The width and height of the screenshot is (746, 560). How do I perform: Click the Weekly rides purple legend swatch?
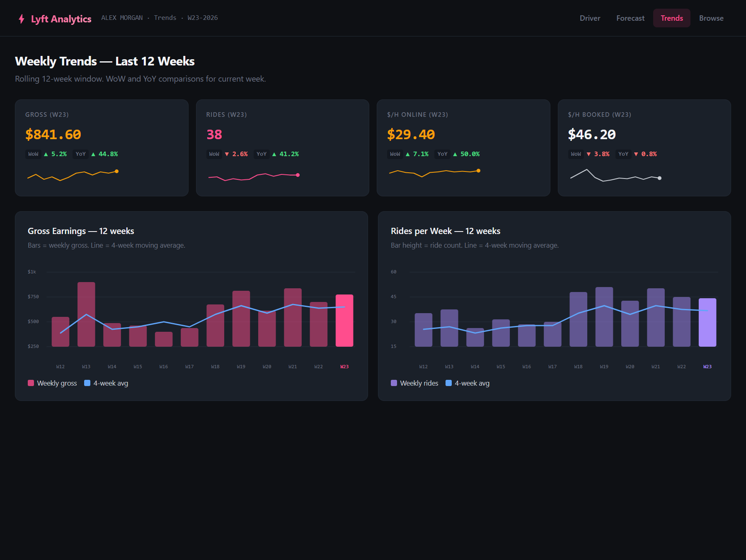394,383
